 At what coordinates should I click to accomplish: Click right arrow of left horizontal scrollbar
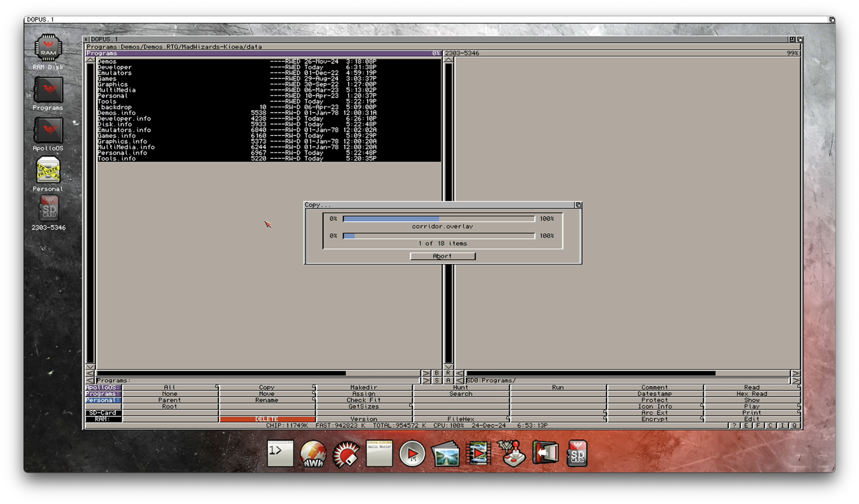(x=426, y=373)
